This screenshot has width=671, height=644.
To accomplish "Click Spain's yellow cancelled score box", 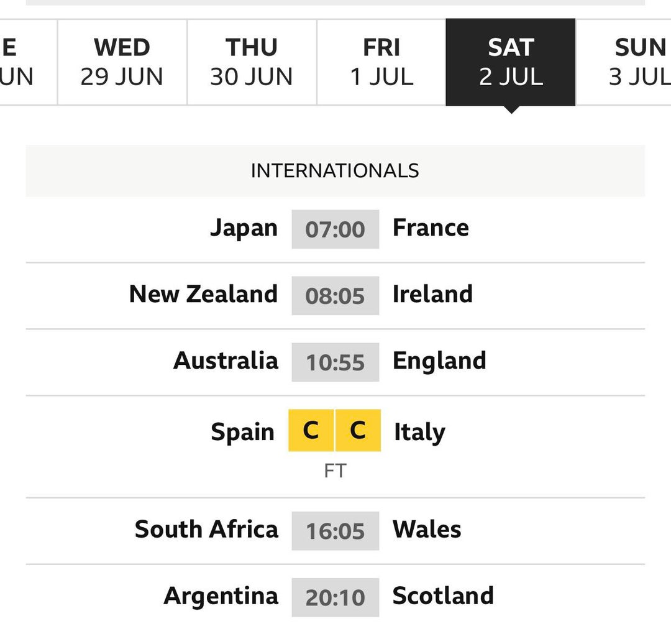I will pyautogui.click(x=311, y=430).
